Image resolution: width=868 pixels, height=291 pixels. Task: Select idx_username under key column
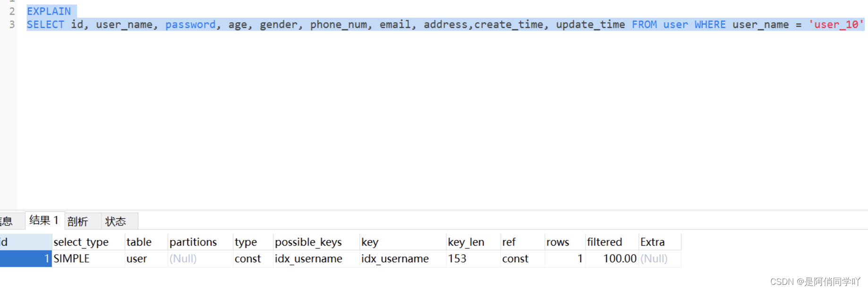pyautogui.click(x=403, y=259)
